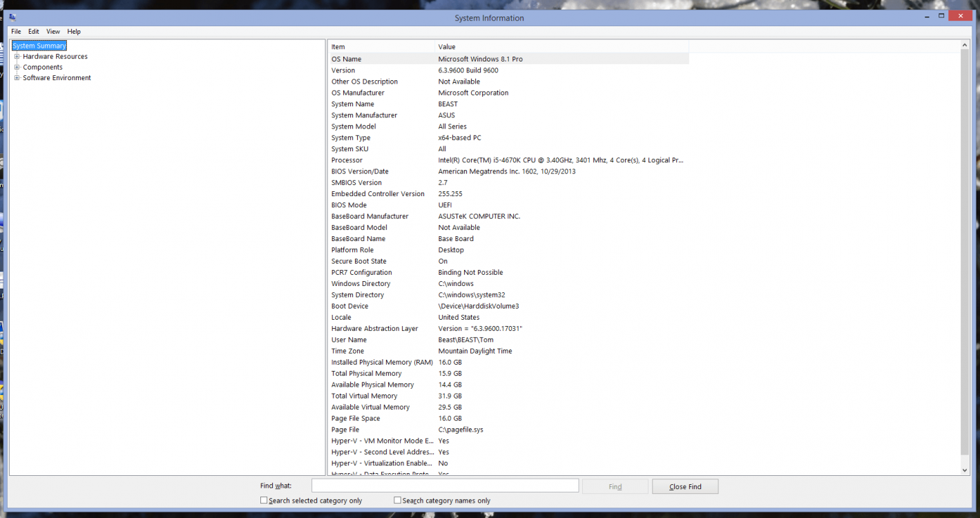
Task: Open the Edit menu
Action: [34, 32]
